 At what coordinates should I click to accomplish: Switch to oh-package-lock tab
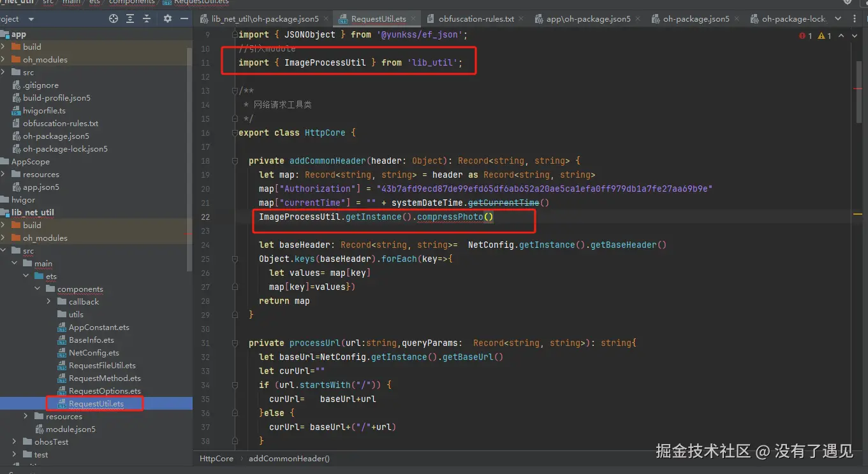coord(788,18)
